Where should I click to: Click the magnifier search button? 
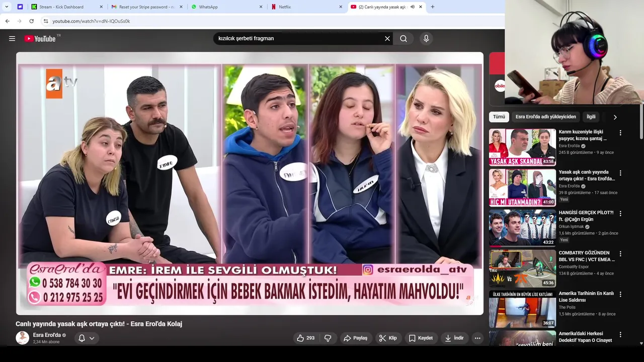click(404, 39)
